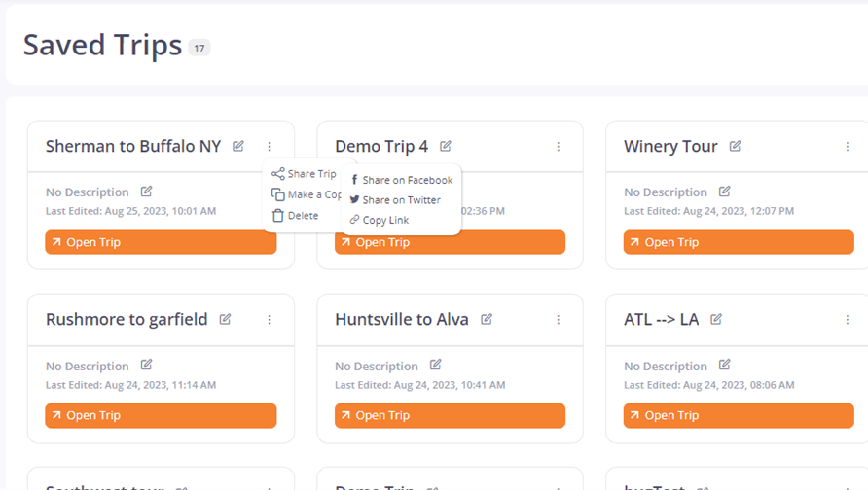Viewport: 868px width, 490px height.
Task: Click Last Edited Aug 24, 2023, 10:41 AM
Action: pos(420,385)
